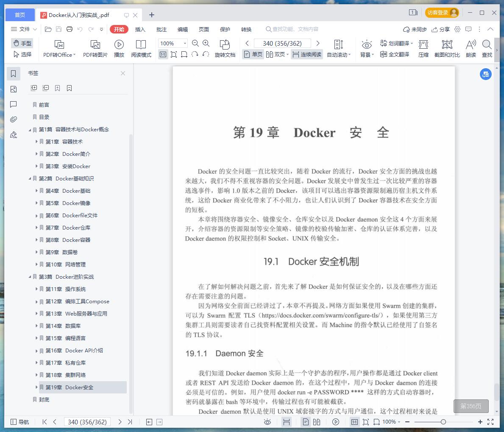Open the comments panel in the left sidebar
Viewport: 504px width, 432px height.
(14, 104)
